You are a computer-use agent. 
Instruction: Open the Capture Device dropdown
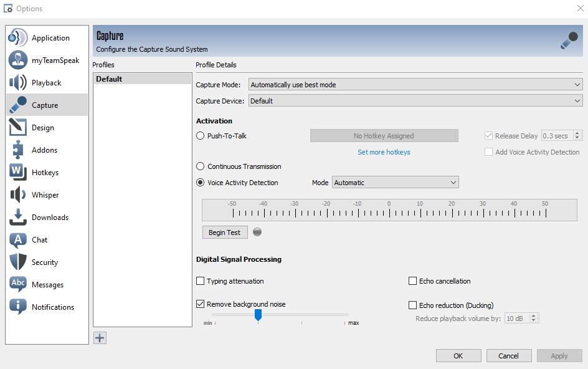(415, 101)
